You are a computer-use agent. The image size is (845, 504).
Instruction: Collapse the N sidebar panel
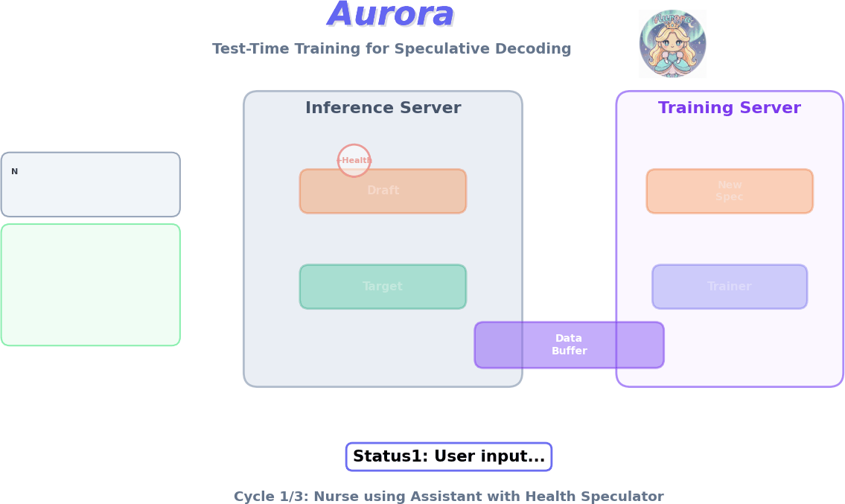[90, 184]
